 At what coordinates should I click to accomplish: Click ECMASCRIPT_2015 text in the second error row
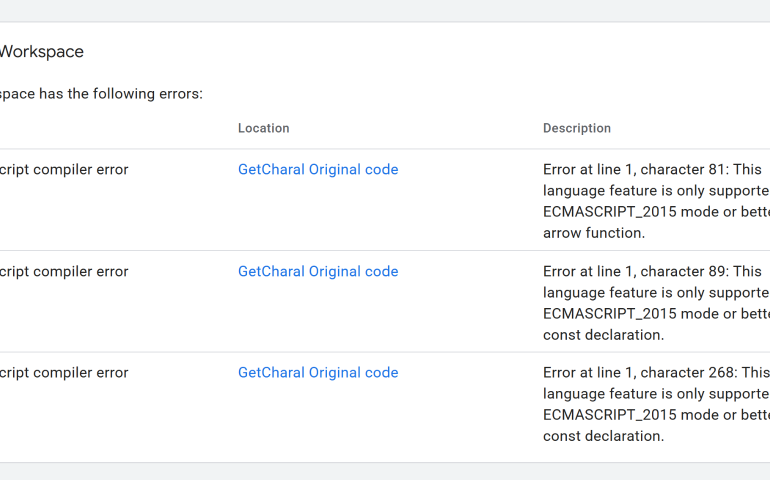point(607,313)
